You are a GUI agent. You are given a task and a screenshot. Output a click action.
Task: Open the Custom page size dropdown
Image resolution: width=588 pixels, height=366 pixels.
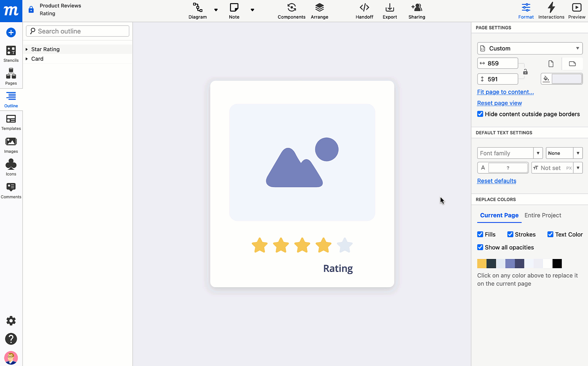530,48
